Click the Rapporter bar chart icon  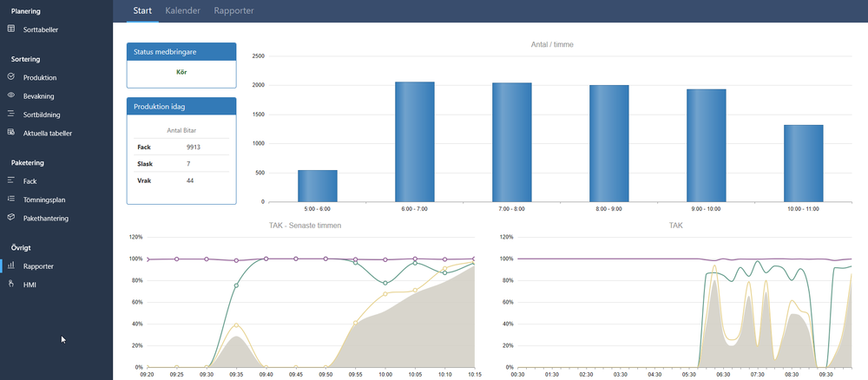11,265
